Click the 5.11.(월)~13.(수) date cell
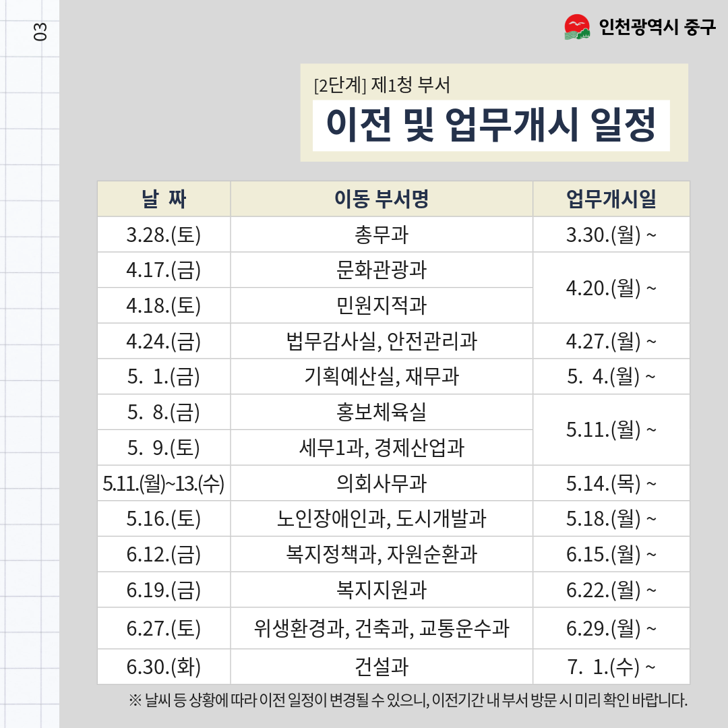This screenshot has width=728, height=728. click(164, 483)
